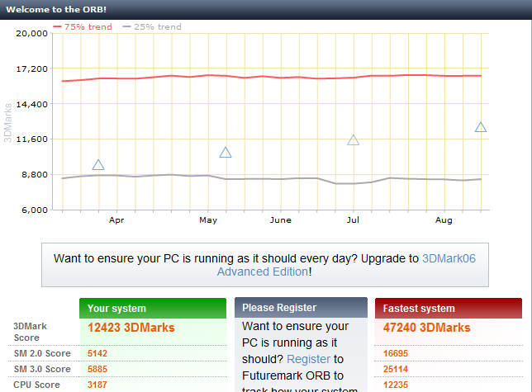Click the triangle marker above Apr
The image size is (532, 392).
(98, 165)
